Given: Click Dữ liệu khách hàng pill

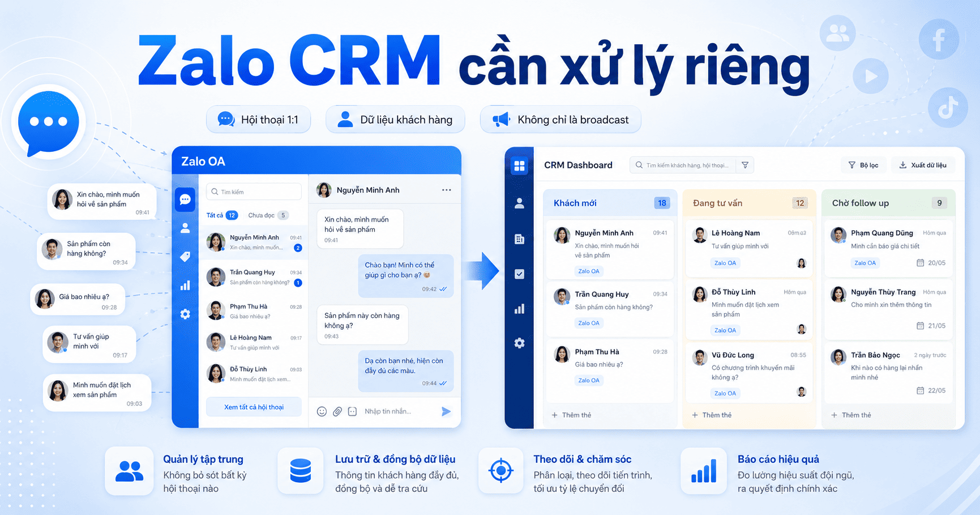Looking at the screenshot, I should pyautogui.click(x=395, y=120).
